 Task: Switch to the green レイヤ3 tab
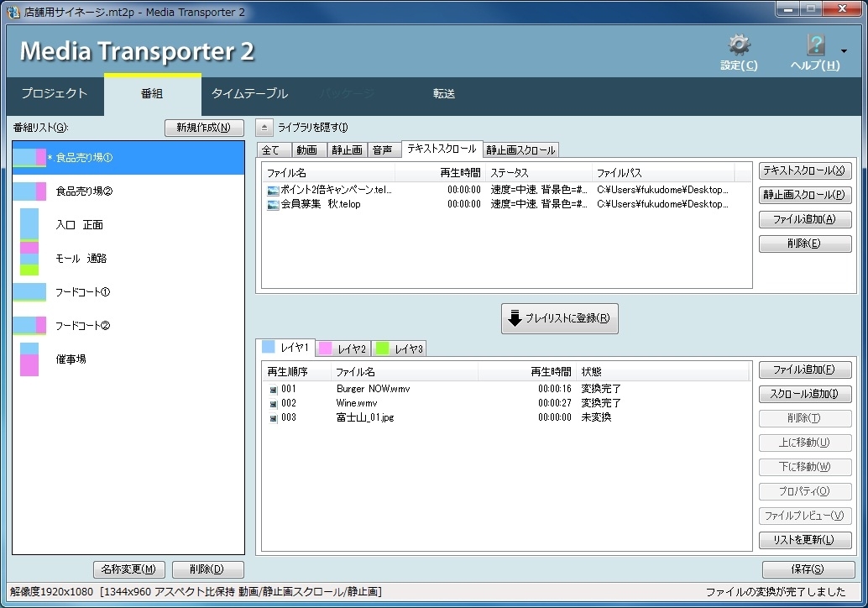tap(399, 349)
